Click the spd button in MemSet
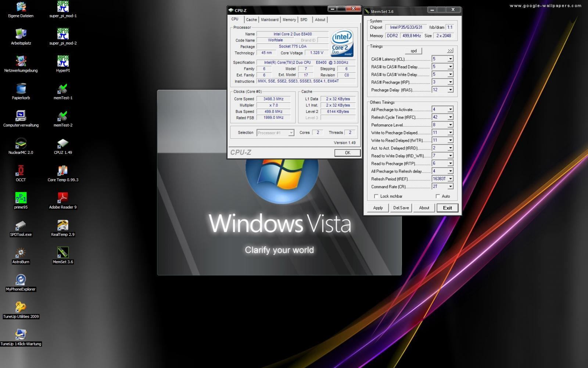 coord(413,51)
